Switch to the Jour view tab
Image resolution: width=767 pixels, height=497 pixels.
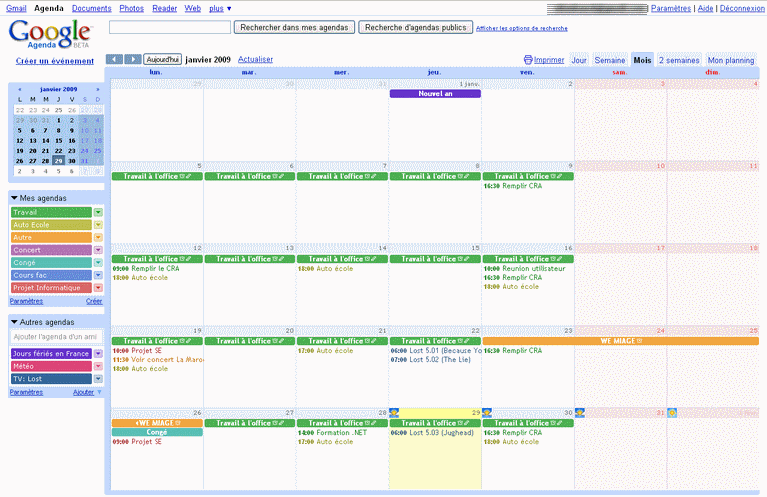[579, 60]
